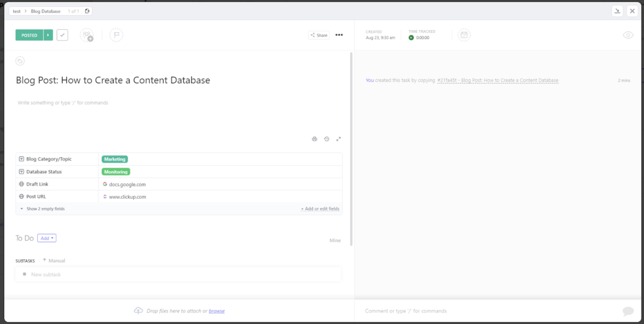
Task: Click the tags icon above task title
Action: [x=20, y=61]
